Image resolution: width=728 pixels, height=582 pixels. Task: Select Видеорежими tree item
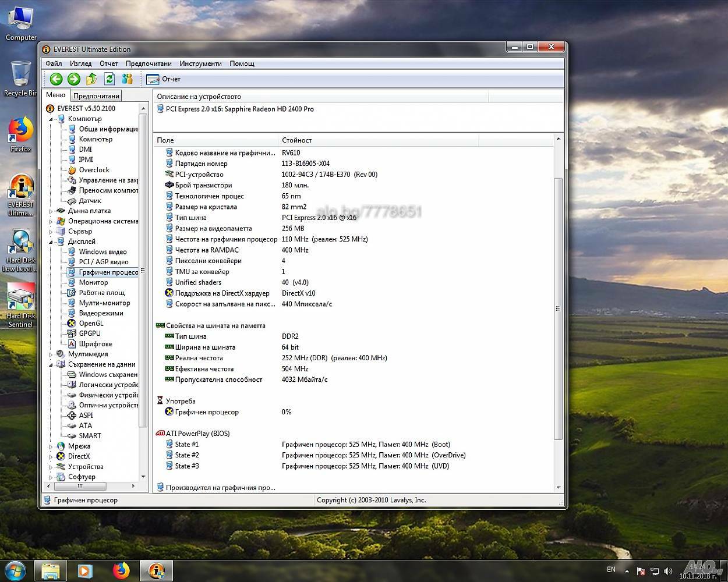(x=101, y=313)
